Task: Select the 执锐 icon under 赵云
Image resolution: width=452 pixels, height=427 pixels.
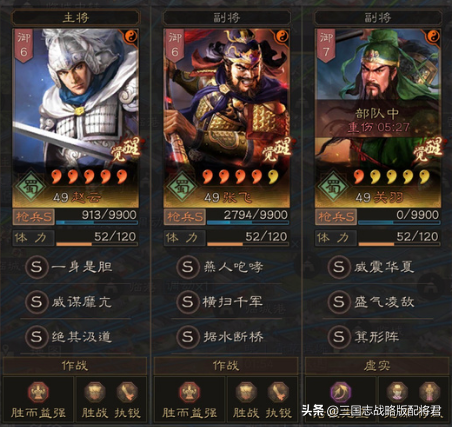Action: pyautogui.click(x=127, y=392)
